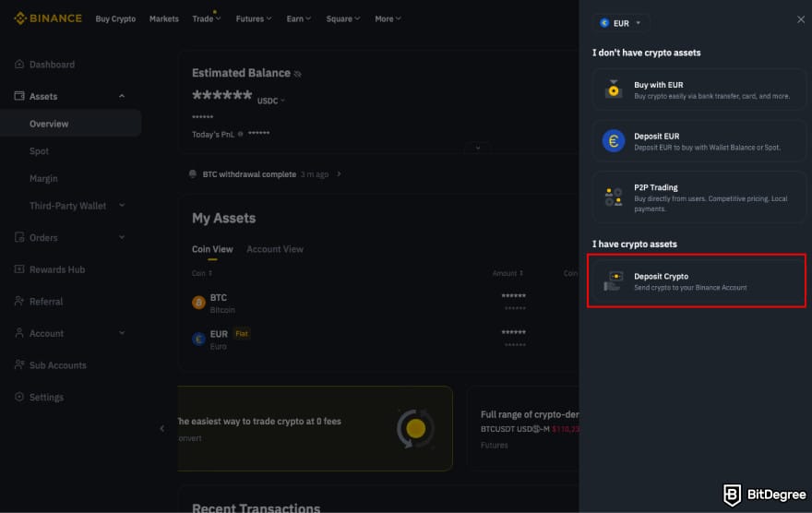
Task: Click the Deposit EUR euro icon
Action: (614, 141)
